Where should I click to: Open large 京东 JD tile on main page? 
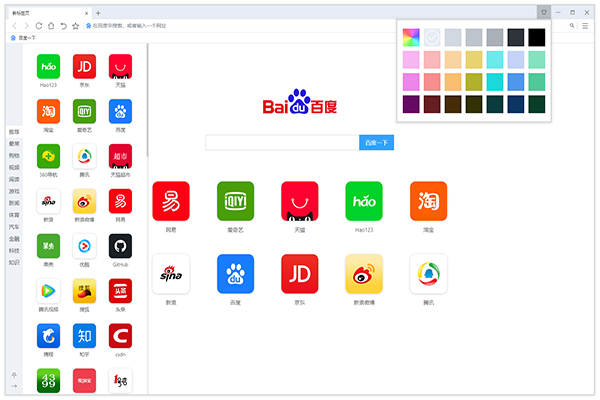coord(300,274)
